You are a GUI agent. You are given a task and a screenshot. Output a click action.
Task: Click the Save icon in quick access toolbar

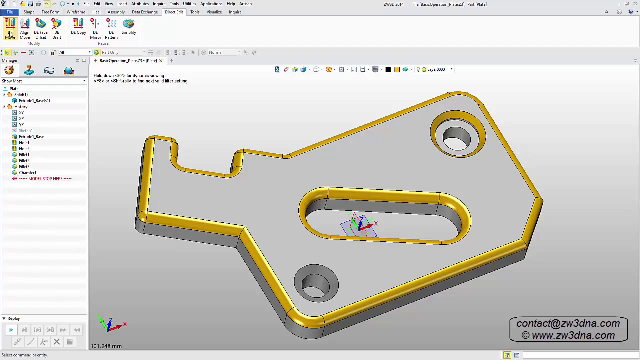(x=30, y=4)
